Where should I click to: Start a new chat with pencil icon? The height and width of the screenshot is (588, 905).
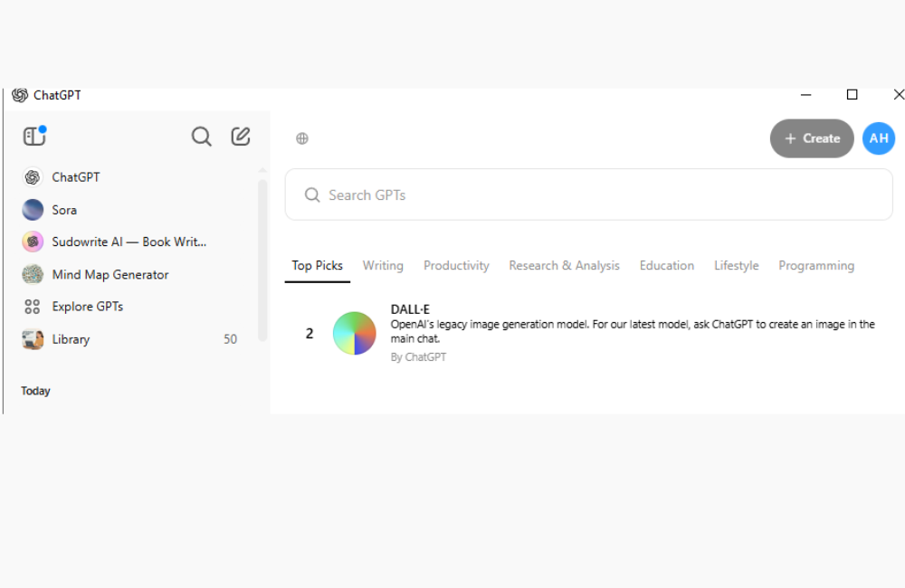(x=241, y=137)
